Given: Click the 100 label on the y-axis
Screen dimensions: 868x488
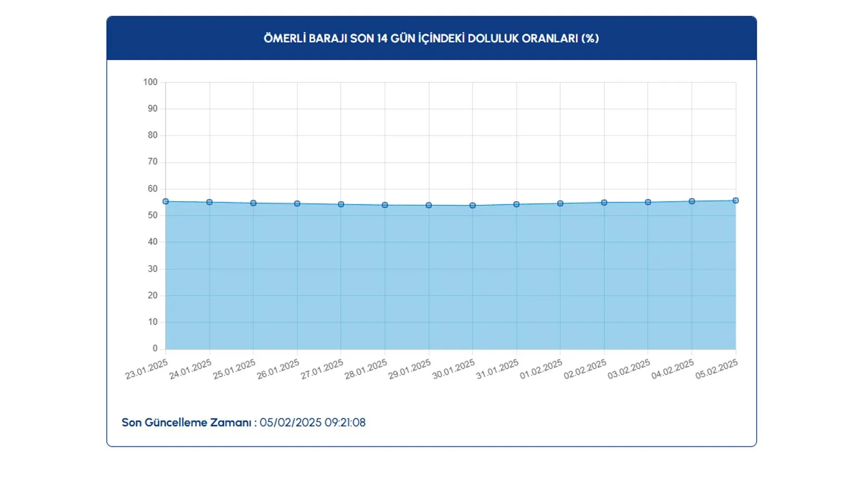Looking at the screenshot, I should (150, 82).
